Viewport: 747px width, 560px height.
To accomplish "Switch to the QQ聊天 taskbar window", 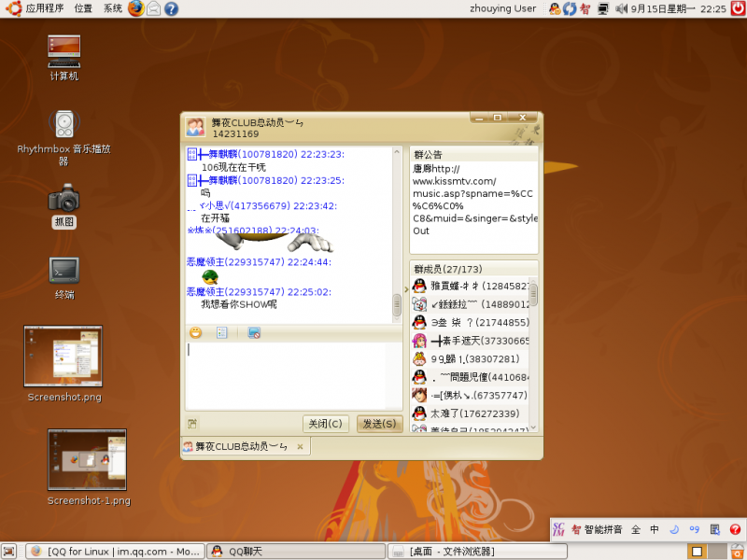I will [296, 552].
